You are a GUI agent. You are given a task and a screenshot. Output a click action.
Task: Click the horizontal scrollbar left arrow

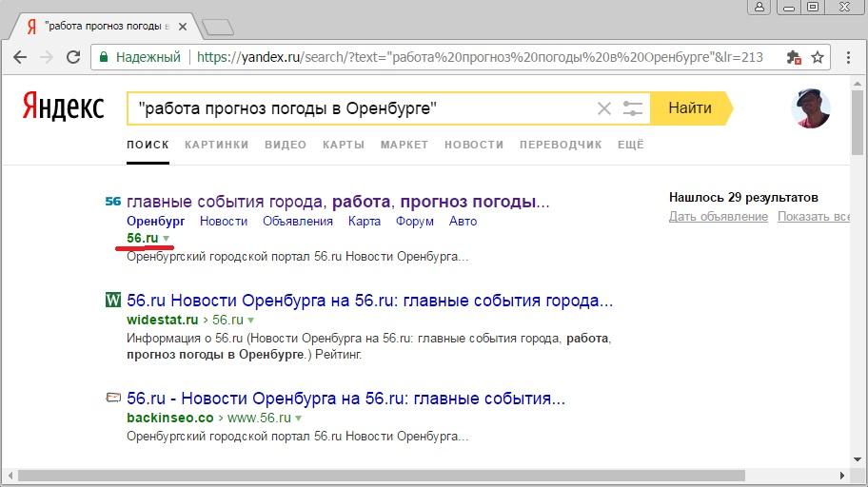[x=10, y=476]
